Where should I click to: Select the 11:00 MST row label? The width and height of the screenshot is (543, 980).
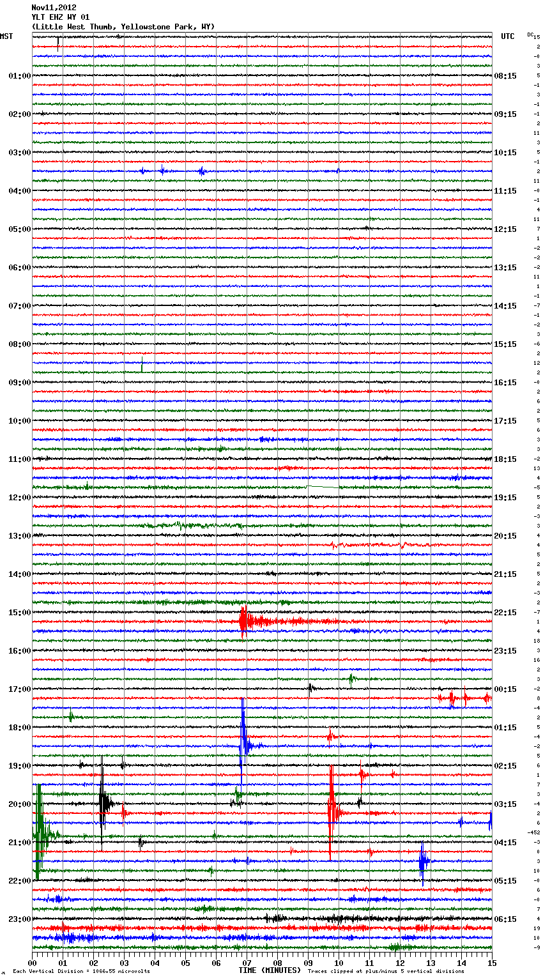click(x=19, y=459)
